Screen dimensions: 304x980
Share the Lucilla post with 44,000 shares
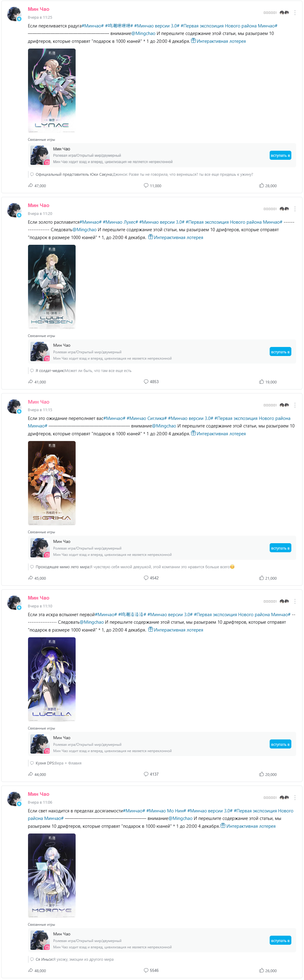(x=30, y=774)
